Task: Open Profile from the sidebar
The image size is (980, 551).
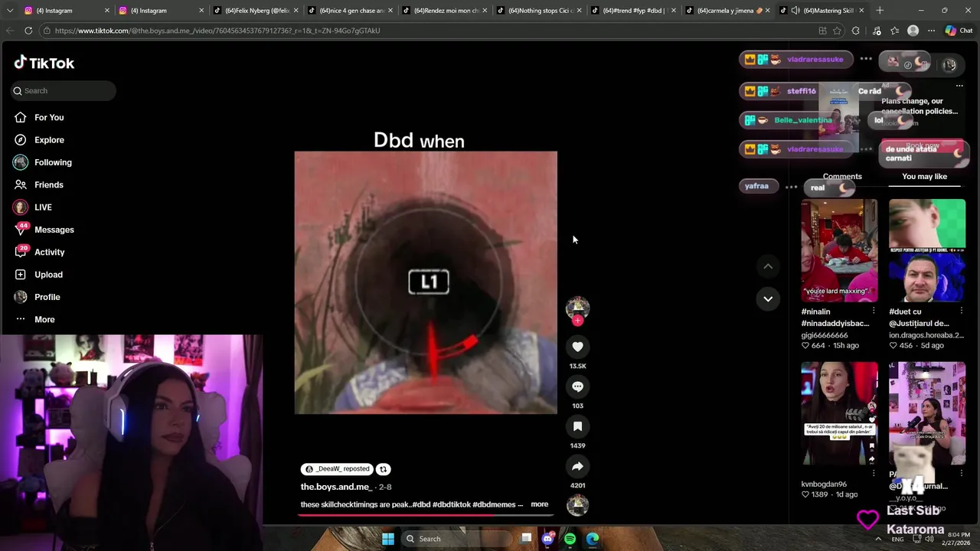Action: (47, 297)
